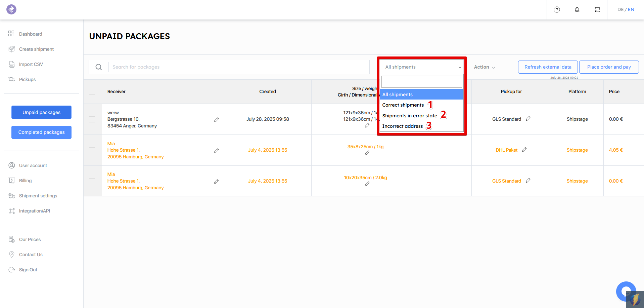Click Place order and pay button

point(609,67)
